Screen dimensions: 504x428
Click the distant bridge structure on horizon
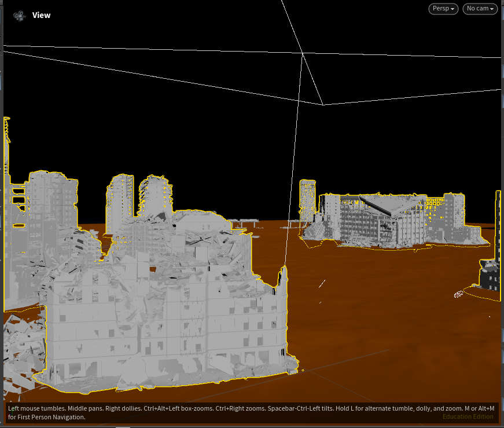pos(245,222)
